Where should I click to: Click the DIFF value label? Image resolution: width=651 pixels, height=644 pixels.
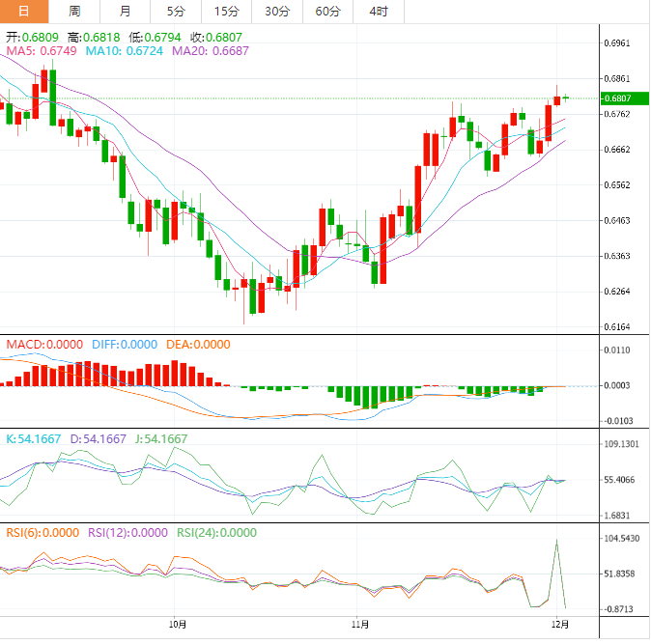(124, 345)
